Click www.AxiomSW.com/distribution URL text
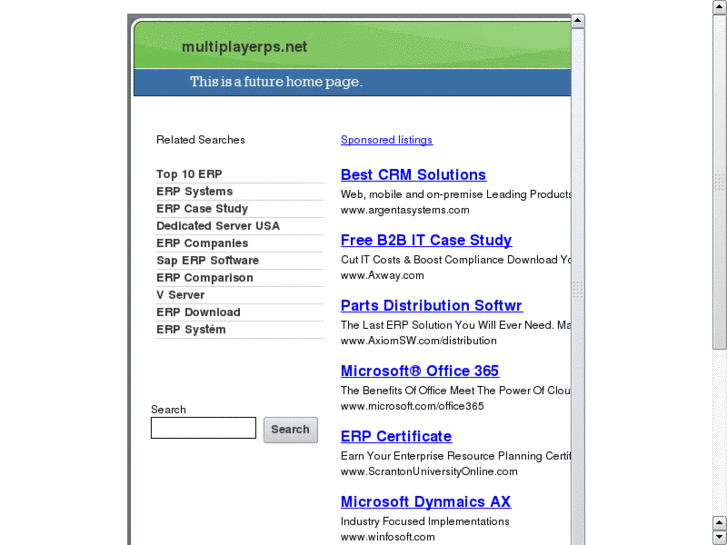Screen dimensions: 727x545 tap(418, 341)
